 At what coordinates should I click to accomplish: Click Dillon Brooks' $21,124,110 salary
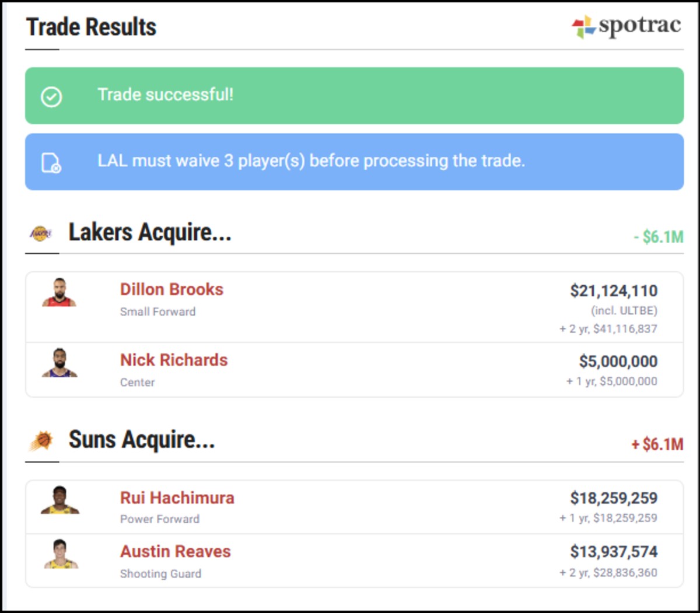coord(614,290)
